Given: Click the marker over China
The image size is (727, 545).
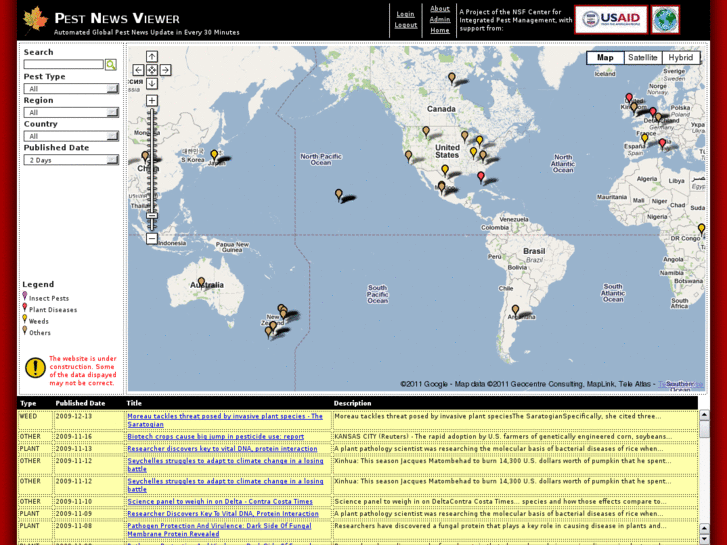Looking at the screenshot, I should coord(145,156).
